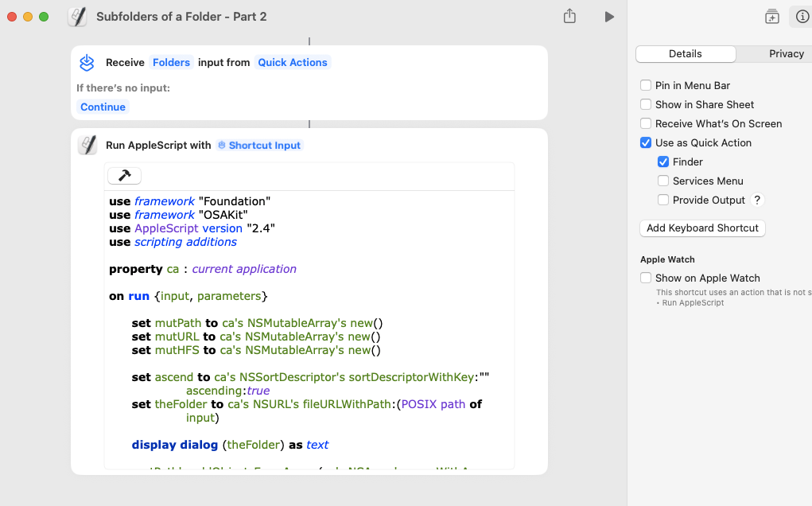Viewport: 812px width, 506px height.
Task: Switch to the Privacy tab
Action: (786, 54)
